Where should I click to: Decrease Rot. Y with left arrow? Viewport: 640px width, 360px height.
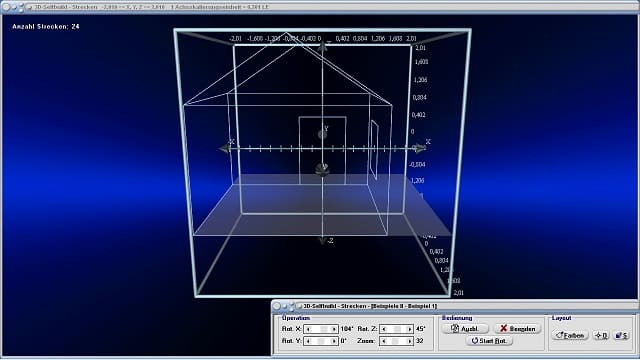tap(308, 341)
